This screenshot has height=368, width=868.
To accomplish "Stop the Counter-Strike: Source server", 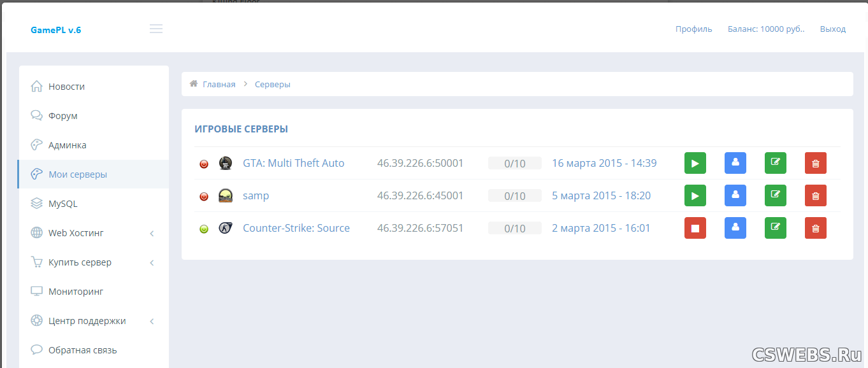I will point(695,228).
